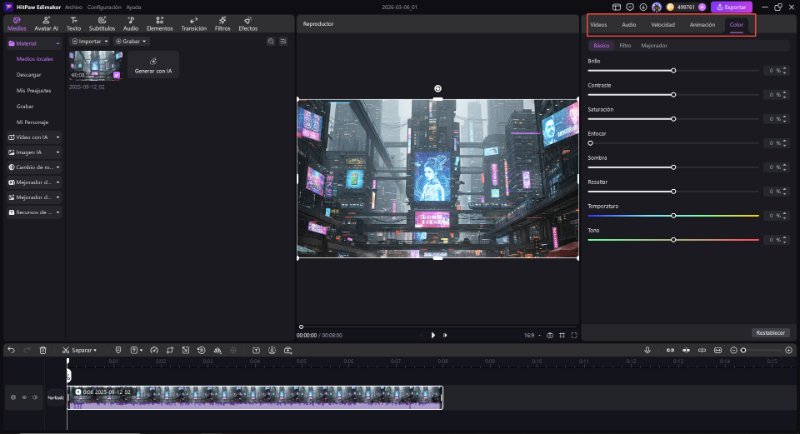Open the 16:9 aspect ratio dropdown
The width and height of the screenshot is (800, 434).
532,335
